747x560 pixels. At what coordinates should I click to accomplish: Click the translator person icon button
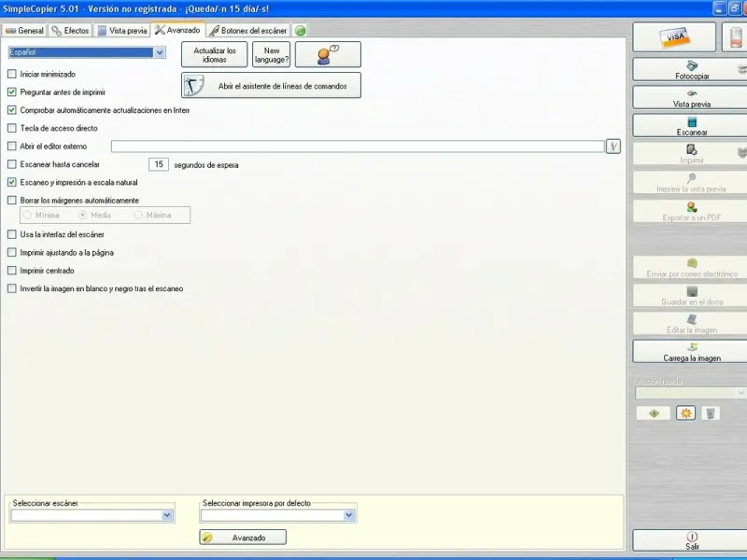[x=328, y=54]
